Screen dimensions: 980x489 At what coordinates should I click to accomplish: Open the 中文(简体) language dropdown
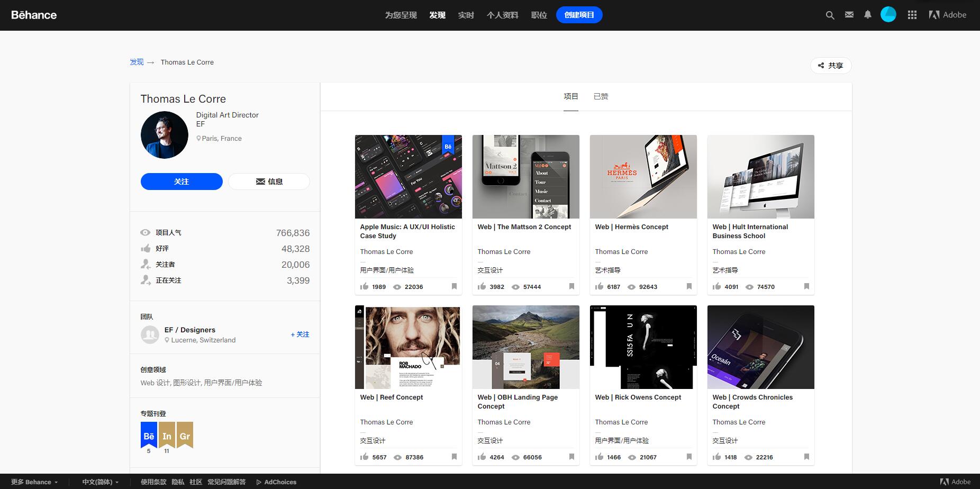[101, 482]
